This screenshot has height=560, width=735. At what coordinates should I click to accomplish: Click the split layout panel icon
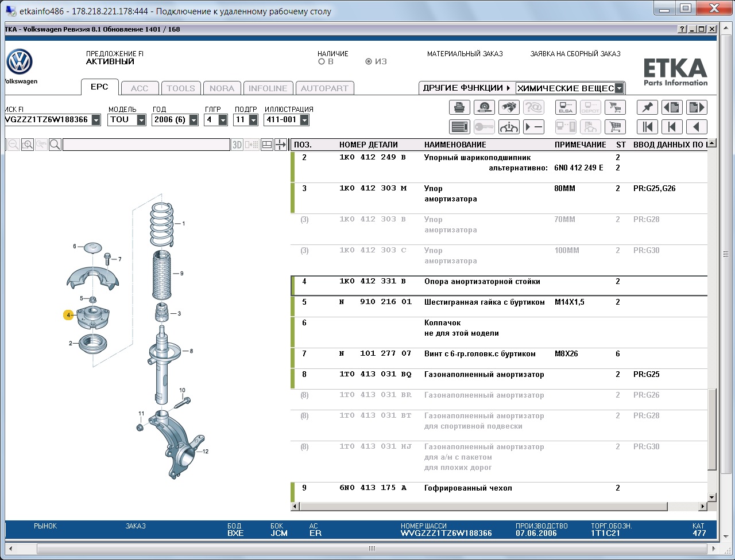[x=266, y=145]
